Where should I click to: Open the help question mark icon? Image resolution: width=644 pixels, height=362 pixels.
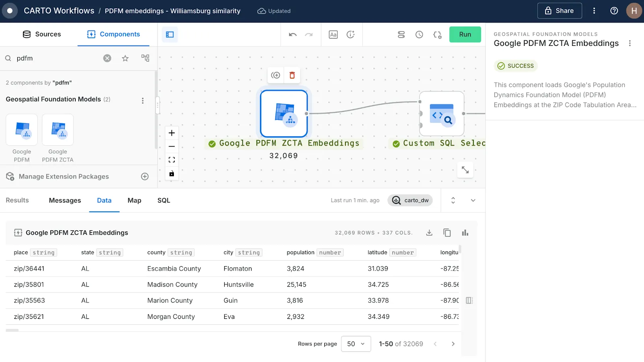pos(614,11)
